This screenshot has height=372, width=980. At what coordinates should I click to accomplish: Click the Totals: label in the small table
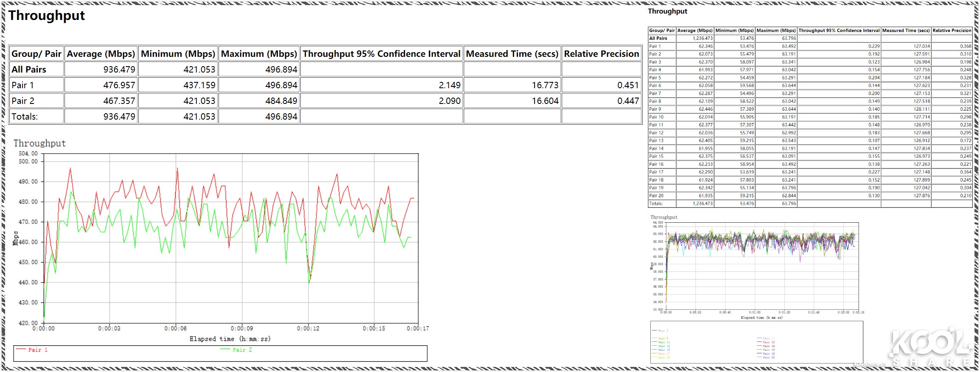[x=656, y=204]
